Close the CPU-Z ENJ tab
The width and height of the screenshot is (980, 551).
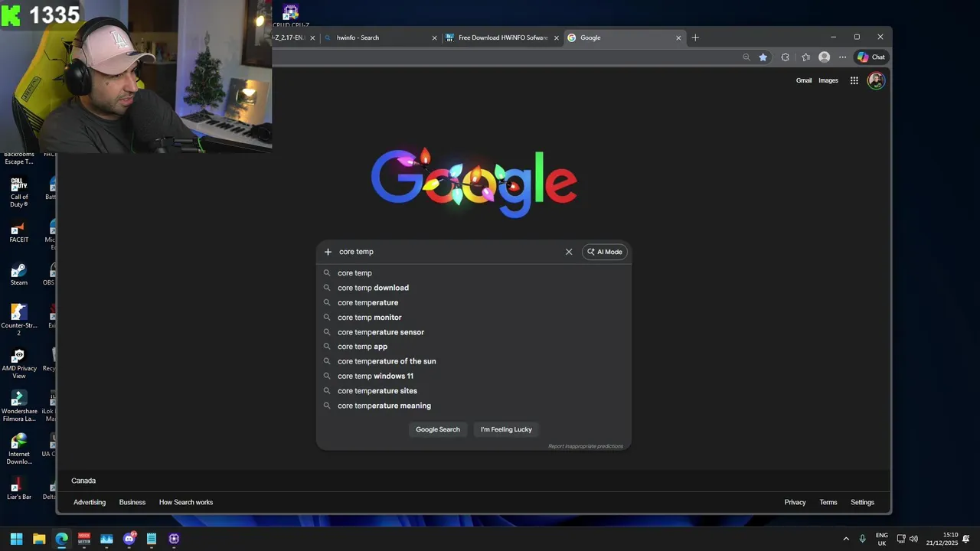click(x=312, y=37)
